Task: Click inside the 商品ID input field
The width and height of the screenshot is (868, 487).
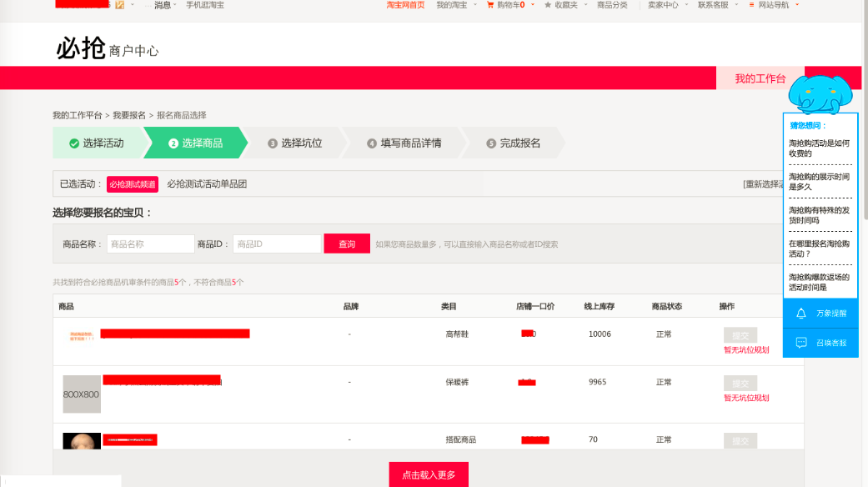Action: (276, 244)
